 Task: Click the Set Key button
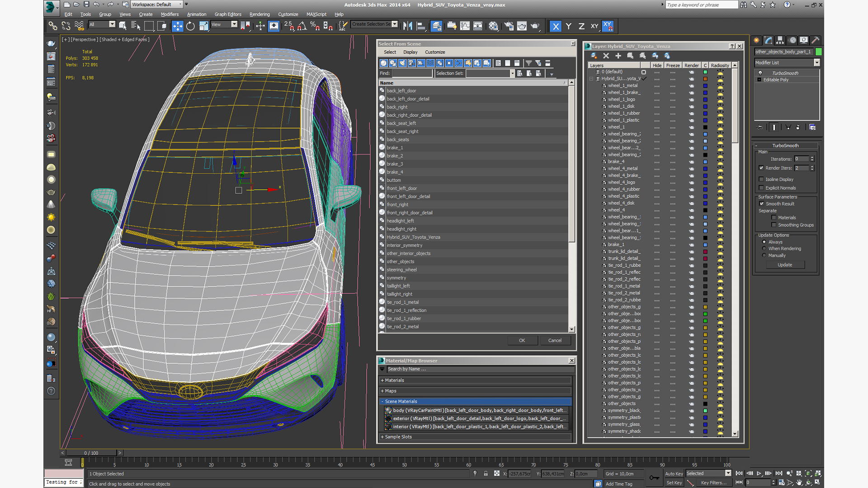pos(674,483)
